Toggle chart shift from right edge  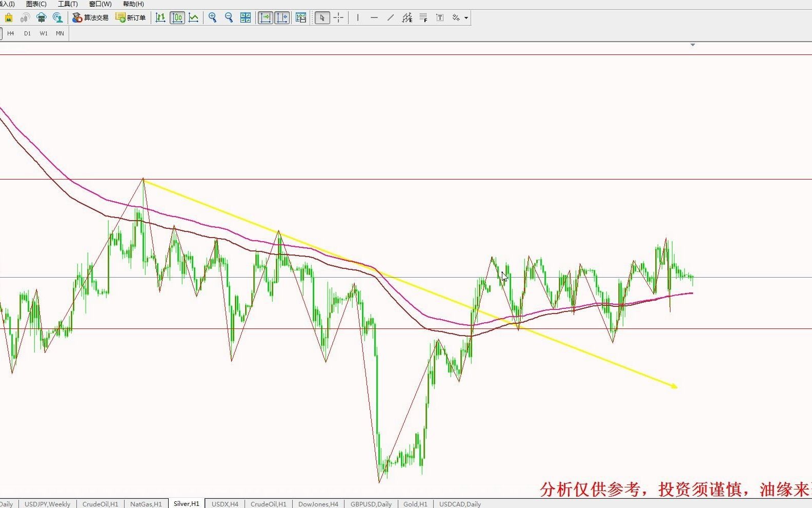click(282, 18)
